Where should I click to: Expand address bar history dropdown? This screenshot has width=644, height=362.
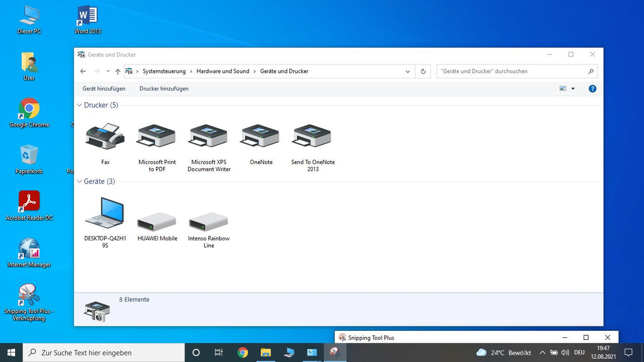[x=408, y=71]
